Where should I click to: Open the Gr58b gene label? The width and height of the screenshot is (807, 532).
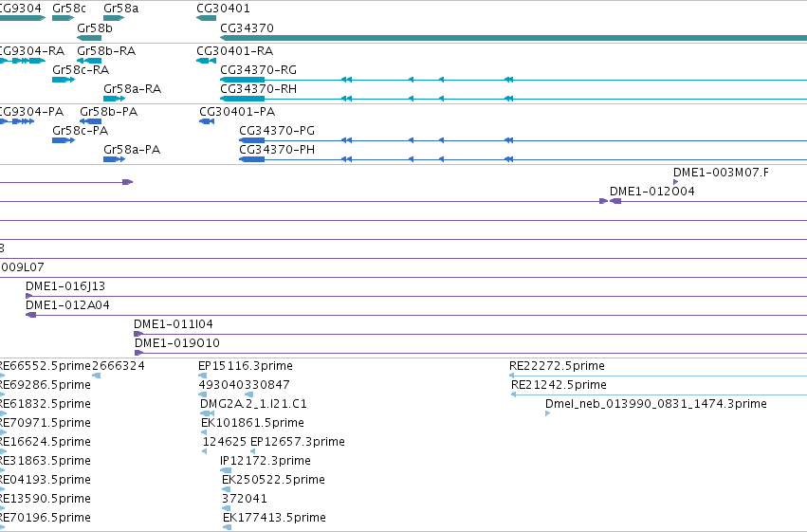point(95,28)
